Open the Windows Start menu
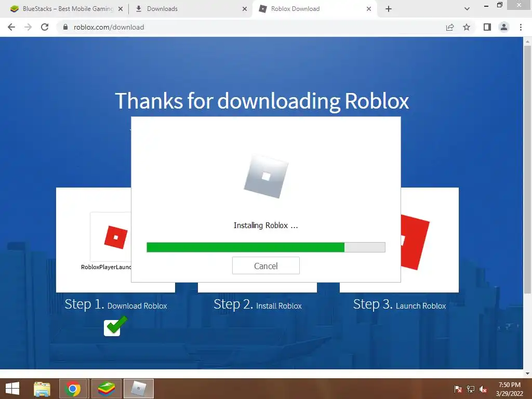 [12, 389]
